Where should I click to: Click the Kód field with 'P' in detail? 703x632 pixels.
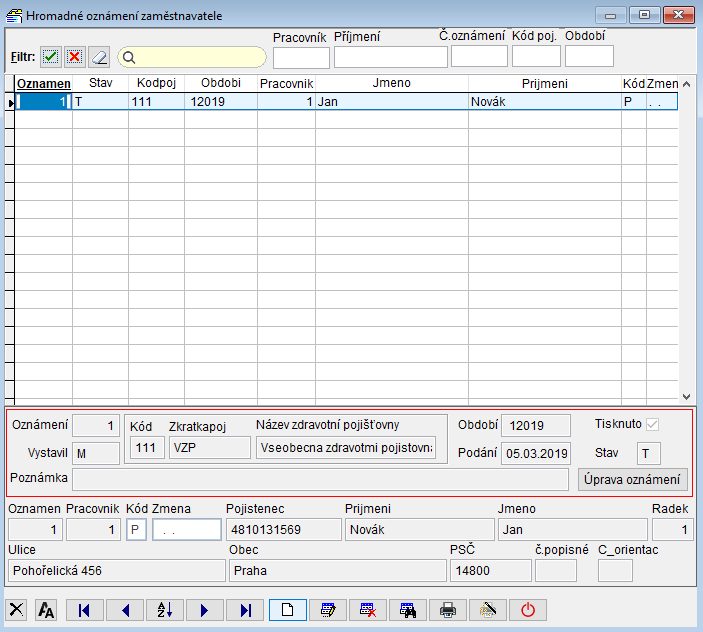[136, 529]
